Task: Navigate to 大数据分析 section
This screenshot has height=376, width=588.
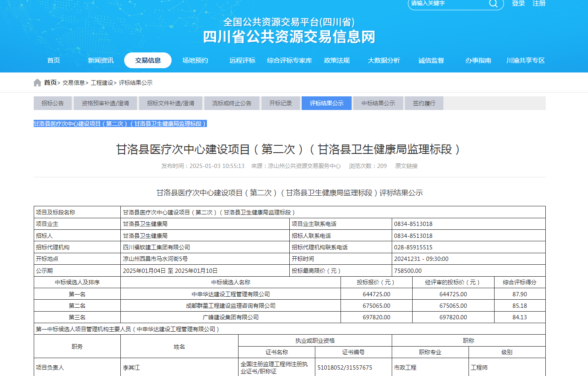Action: [x=384, y=61]
